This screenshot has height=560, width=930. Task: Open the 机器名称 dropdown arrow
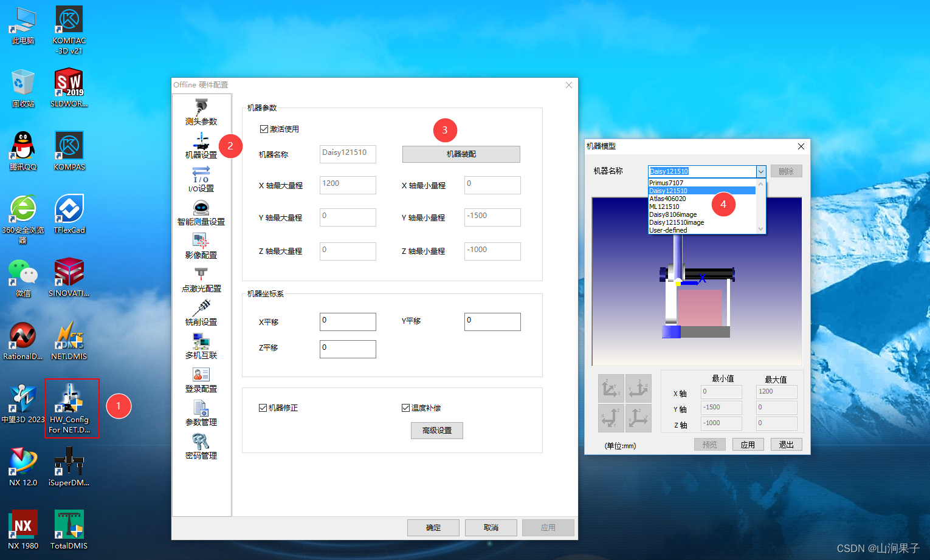coord(760,171)
